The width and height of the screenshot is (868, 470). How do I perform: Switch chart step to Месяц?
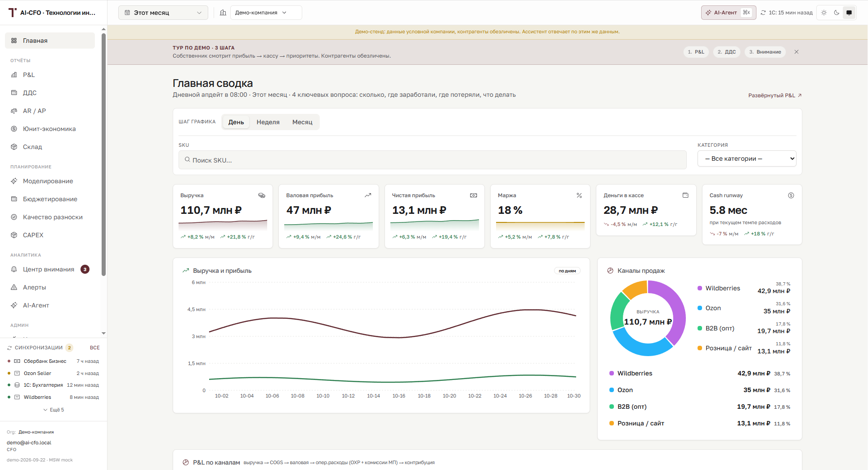click(302, 122)
